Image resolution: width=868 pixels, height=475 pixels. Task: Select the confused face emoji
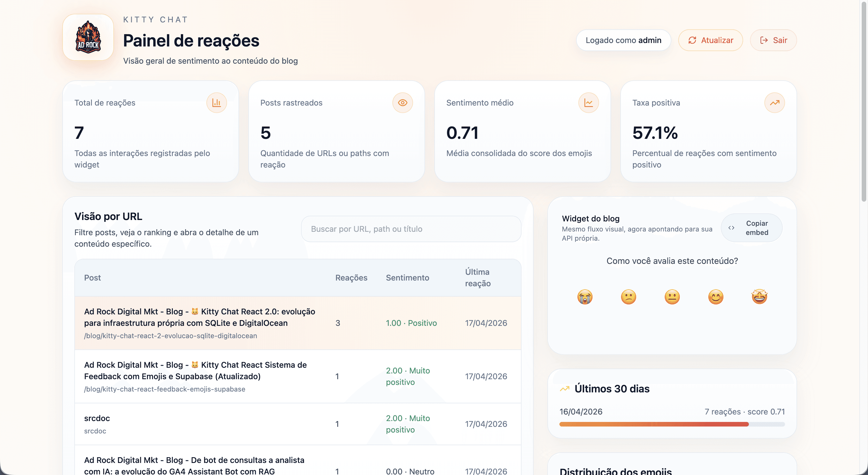point(628,297)
